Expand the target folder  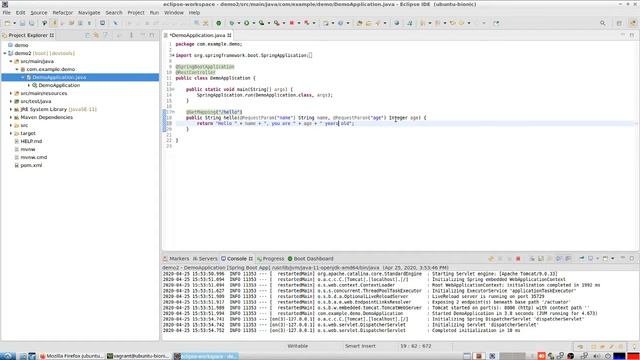click(x=11, y=133)
